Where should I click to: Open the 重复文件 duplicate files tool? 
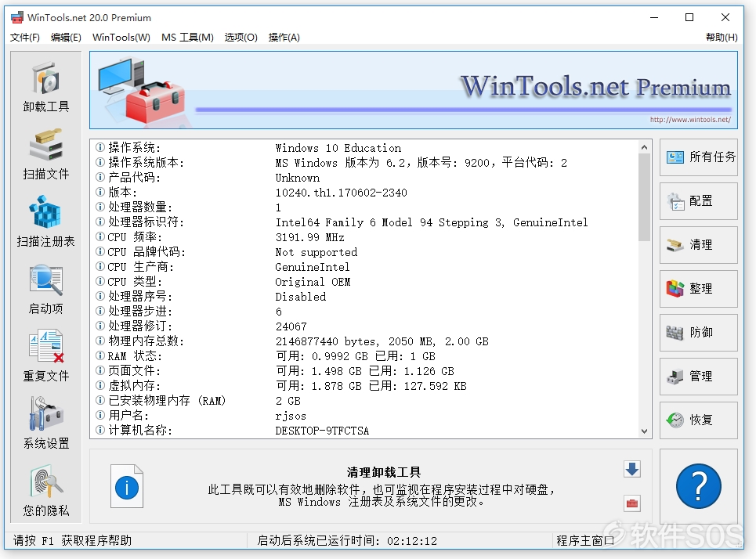[x=45, y=356]
